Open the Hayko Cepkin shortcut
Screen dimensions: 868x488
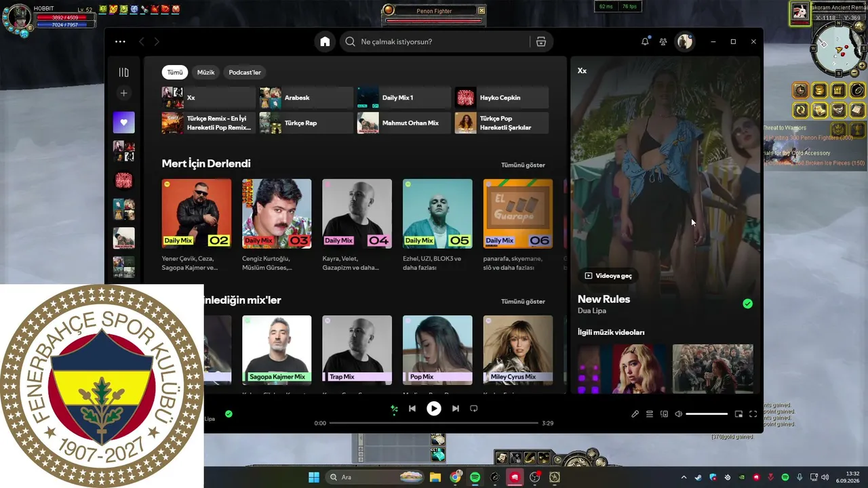click(x=501, y=98)
